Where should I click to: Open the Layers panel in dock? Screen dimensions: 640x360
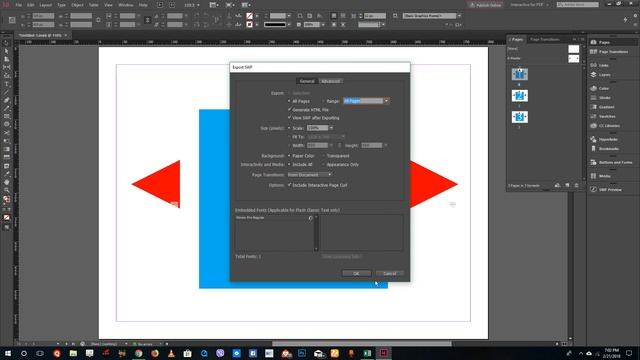(600, 75)
